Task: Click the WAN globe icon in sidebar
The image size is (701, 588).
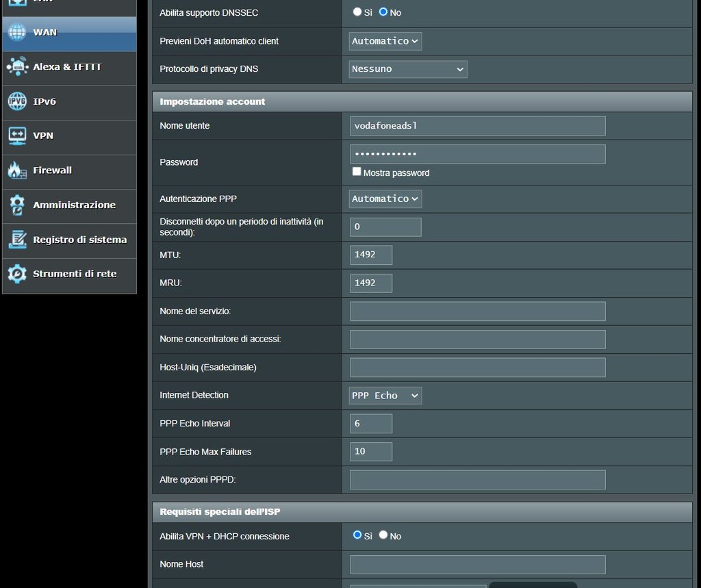Action: tap(17, 32)
